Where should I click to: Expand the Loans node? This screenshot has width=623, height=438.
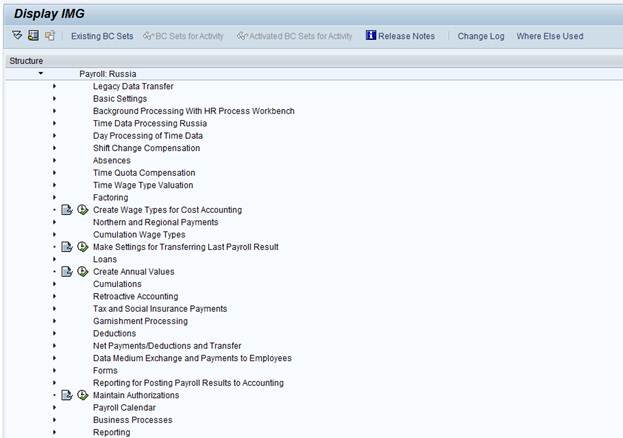[x=54, y=259]
